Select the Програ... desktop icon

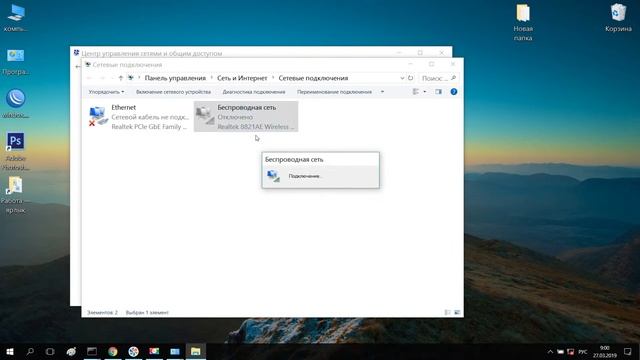click(16, 62)
